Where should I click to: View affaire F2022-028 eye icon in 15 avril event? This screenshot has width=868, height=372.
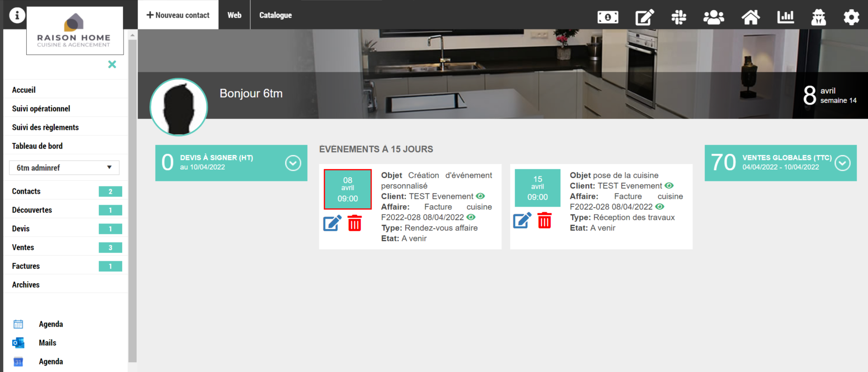click(660, 207)
